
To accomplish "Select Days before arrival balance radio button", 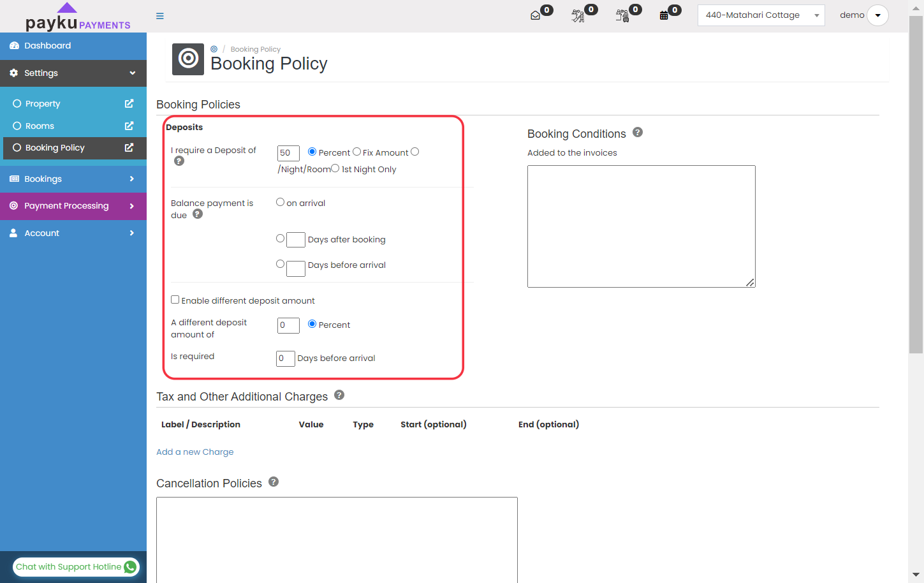I will click(280, 264).
